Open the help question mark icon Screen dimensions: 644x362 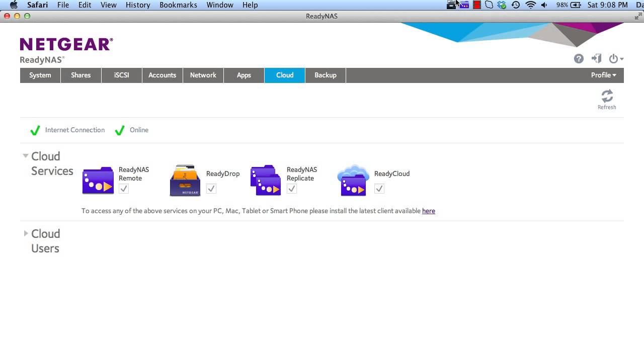click(579, 59)
